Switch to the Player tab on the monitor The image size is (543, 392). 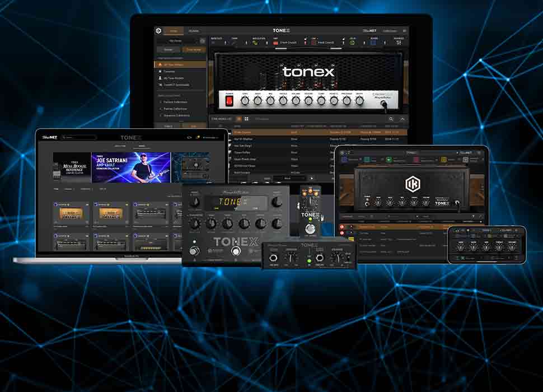(x=174, y=31)
